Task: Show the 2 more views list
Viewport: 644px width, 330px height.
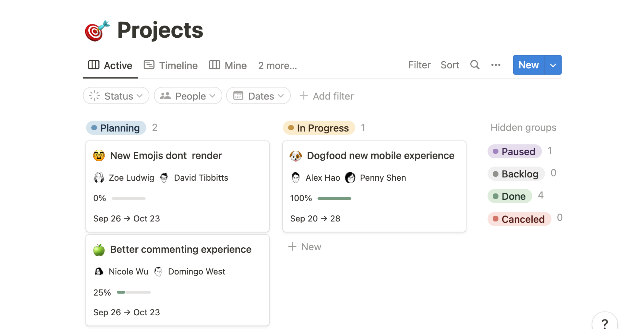Action: pyautogui.click(x=277, y=66)
